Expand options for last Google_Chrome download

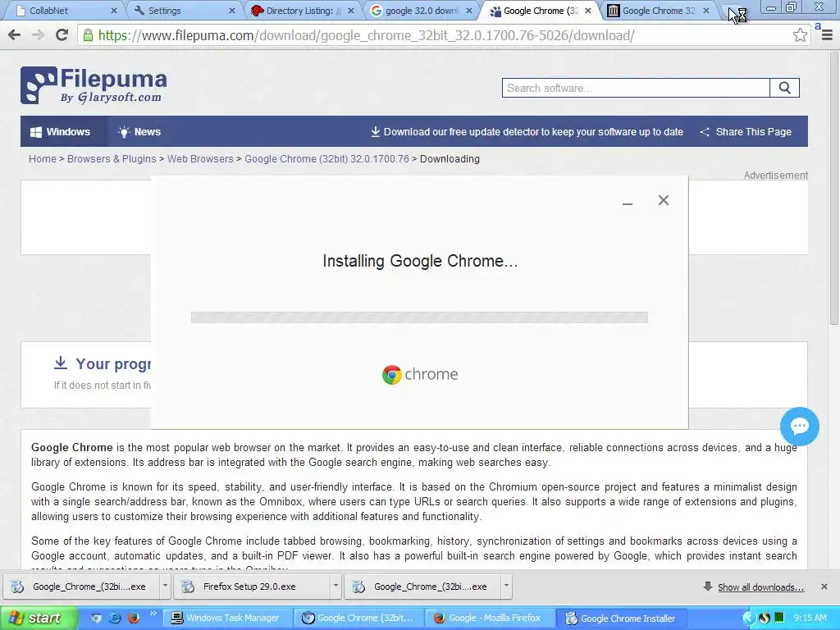pyautogui.click(x=506, y=587)
